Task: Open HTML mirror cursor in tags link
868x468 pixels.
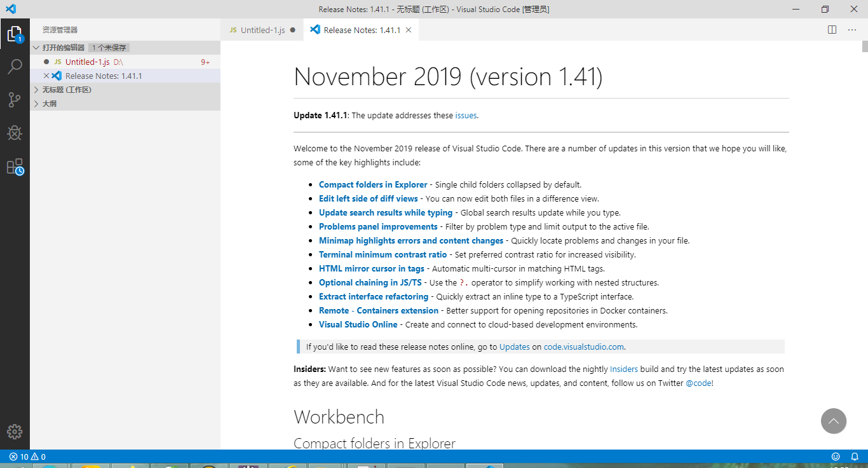Action: [372, 268]
